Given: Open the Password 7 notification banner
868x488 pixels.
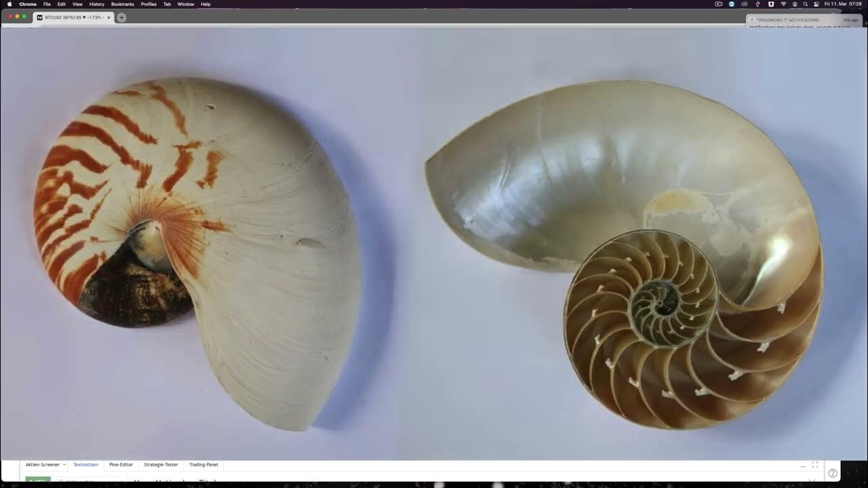Looking at the screenshot, I should tap(805, 21).
